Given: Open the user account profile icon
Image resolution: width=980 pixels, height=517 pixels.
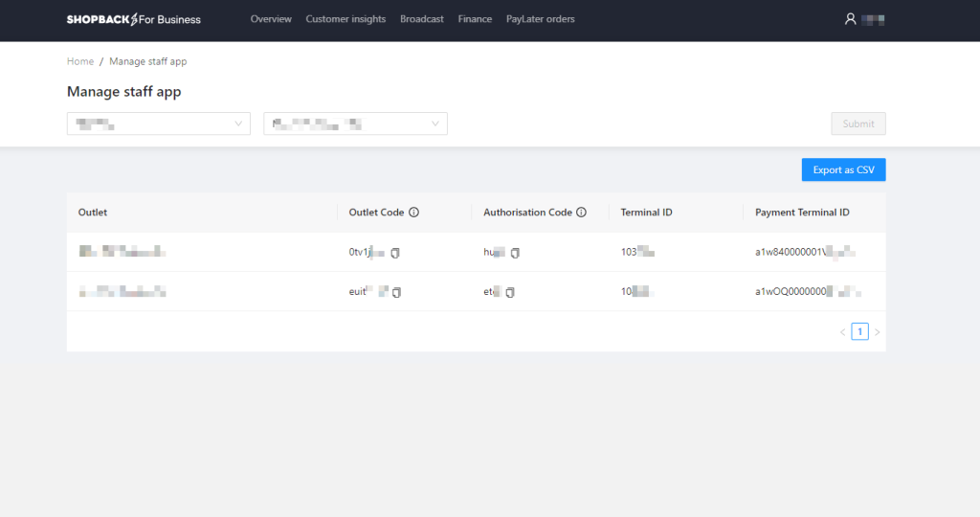Looking at the screenshot, I should point(850,19).
